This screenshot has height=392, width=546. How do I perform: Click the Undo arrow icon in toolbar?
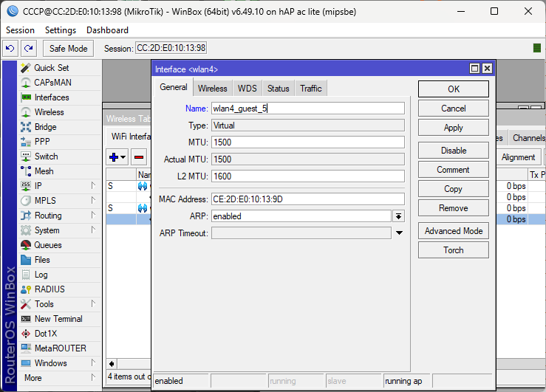(x=10, y=48)
